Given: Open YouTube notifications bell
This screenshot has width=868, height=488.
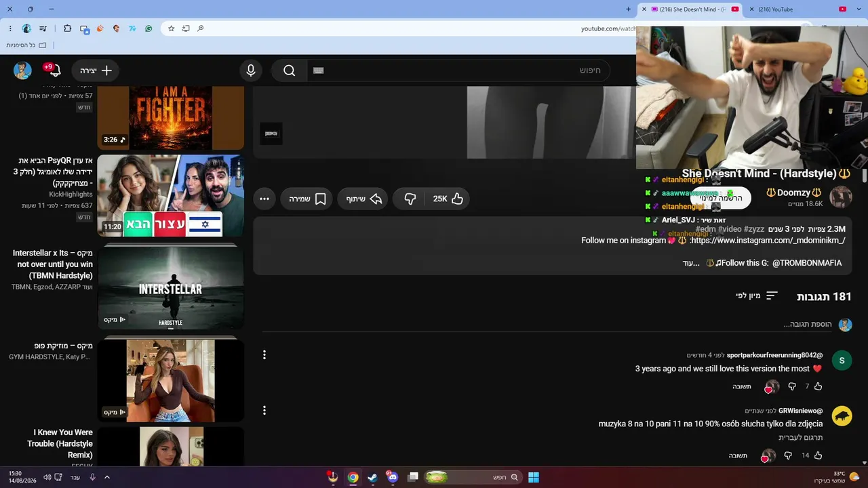Looking at the screenshot, I should 54,70.
